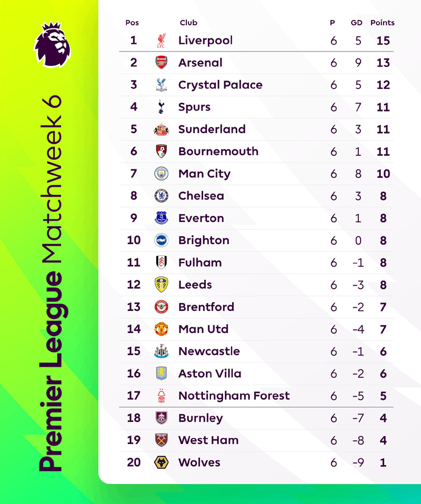Click the Crystal Palace eagle crest
This screenshot has width=421, height=504.
tap(161, 85)
